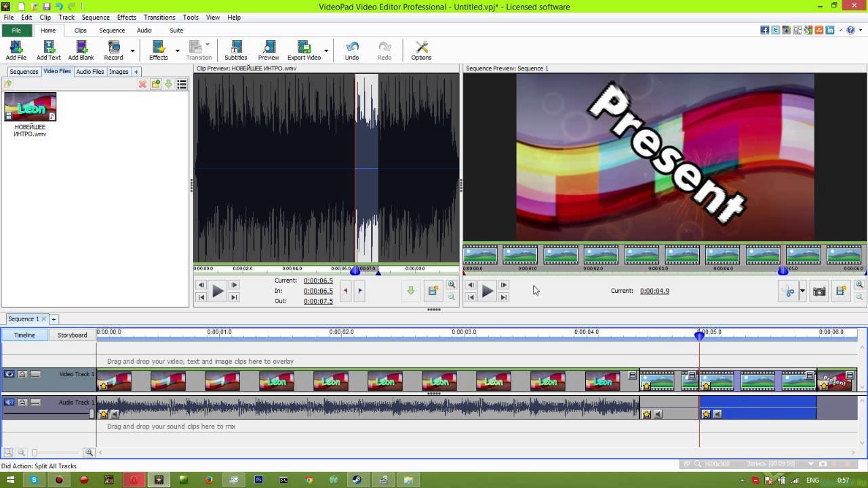Collapse Video Track 1 with the minimize button
The image size is (868, 488).
click(35, 374)
